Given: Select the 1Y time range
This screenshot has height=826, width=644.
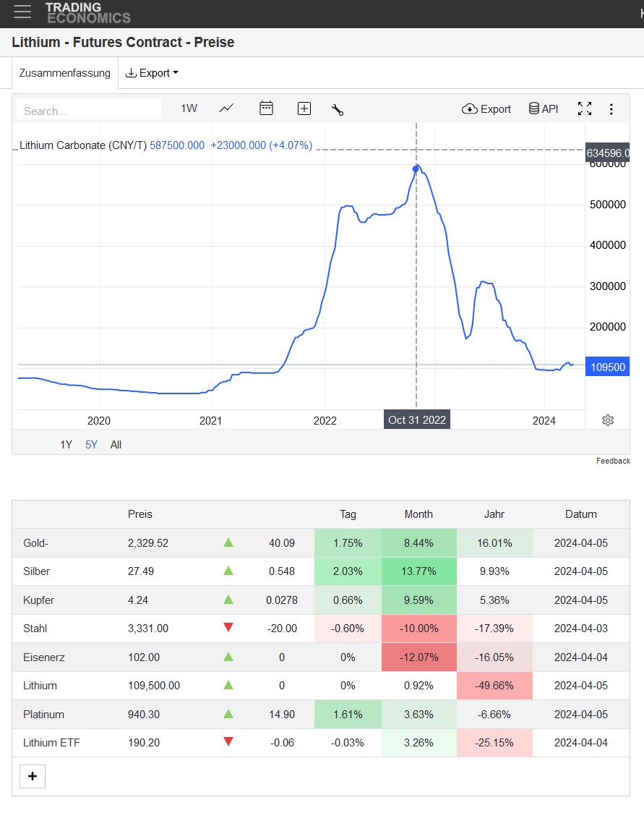Looking at the screenshot, I should pos(66,445).
